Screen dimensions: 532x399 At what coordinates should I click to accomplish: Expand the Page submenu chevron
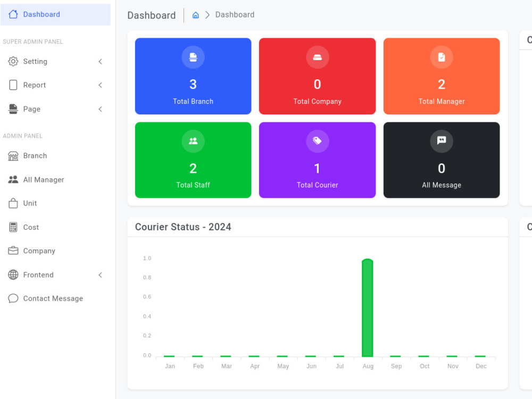click(100, 109)
